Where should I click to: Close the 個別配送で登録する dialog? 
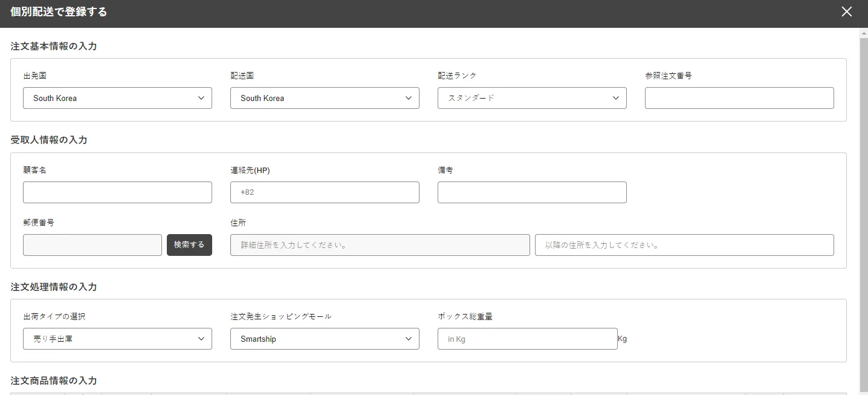[846, 12]
